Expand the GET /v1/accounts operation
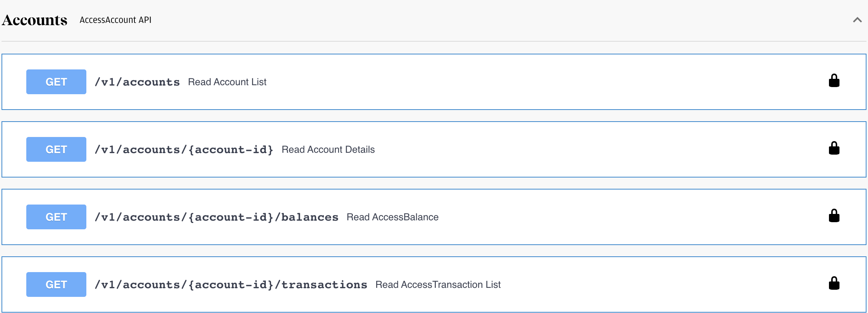Viewport: 868px width, 313px height. point(434,82)
